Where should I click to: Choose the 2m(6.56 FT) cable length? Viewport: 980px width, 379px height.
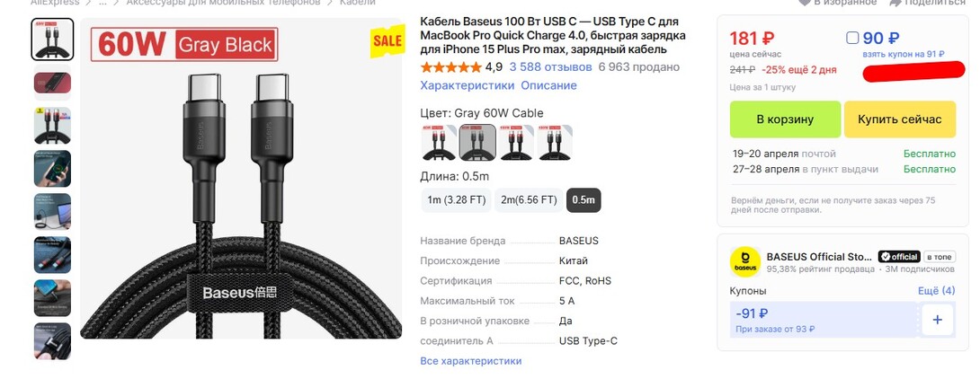pyautogui.click(x=528, y=199)
